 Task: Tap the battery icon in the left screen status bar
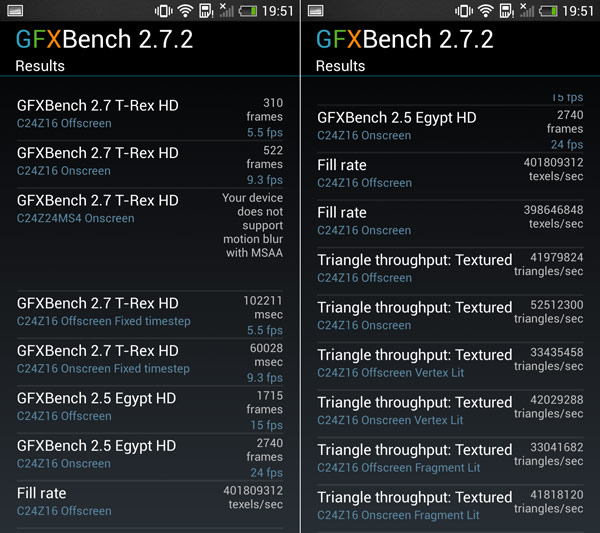[x=248, y=11]
